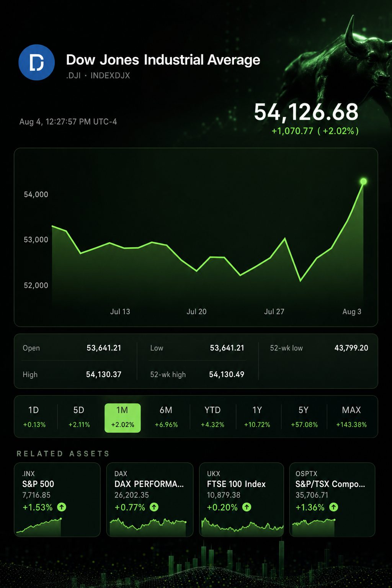
Task: Switch to the 1Y range tab
Action: [x=257, y=417]
